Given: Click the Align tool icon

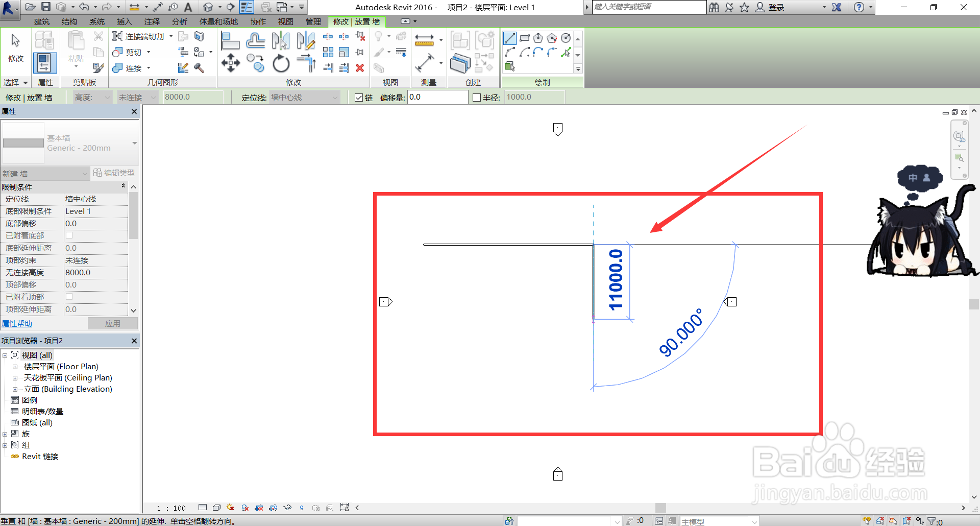Looking at the screenshot, I should coord(230,40).
